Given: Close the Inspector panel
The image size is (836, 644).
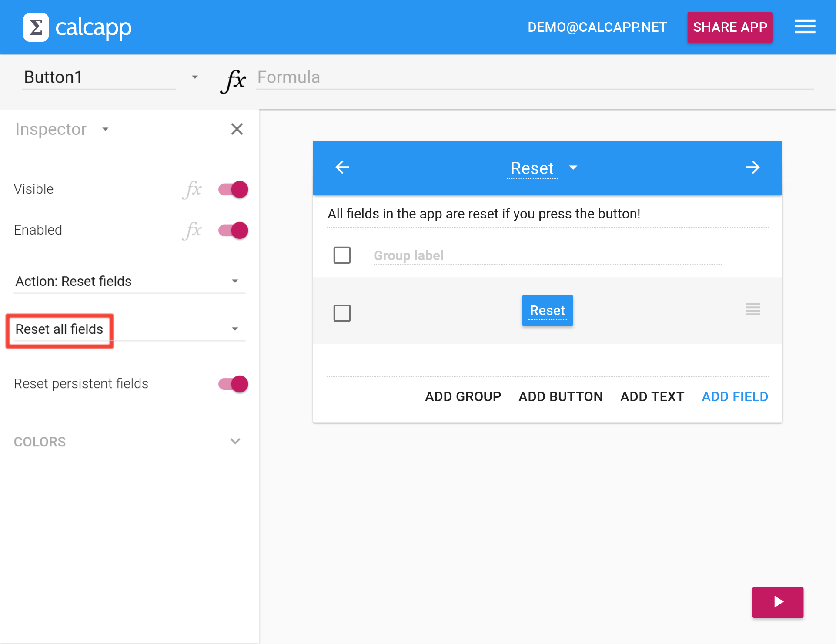Looking at the screenshot, I should click(237, 129).
